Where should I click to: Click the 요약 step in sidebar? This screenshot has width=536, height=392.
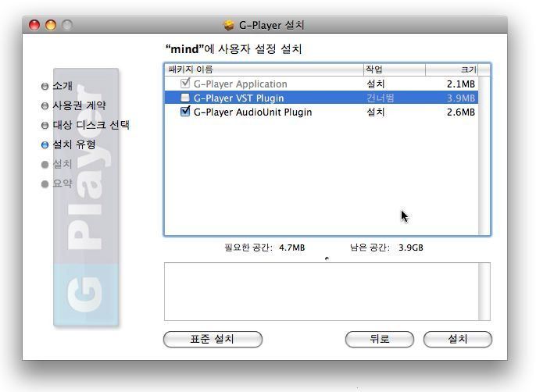(x=63, y=184)
